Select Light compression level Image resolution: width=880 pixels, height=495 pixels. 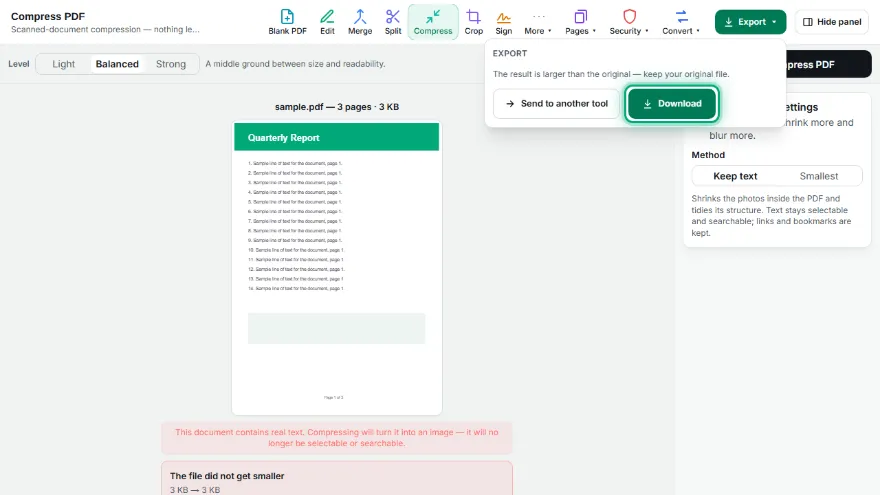pos(63,64)
